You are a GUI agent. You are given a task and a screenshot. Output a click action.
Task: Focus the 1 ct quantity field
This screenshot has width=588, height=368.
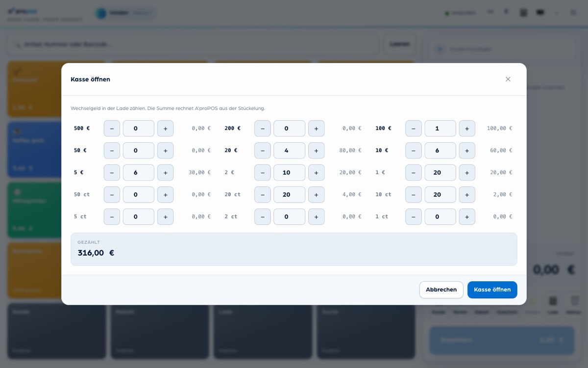coord(441,217)
